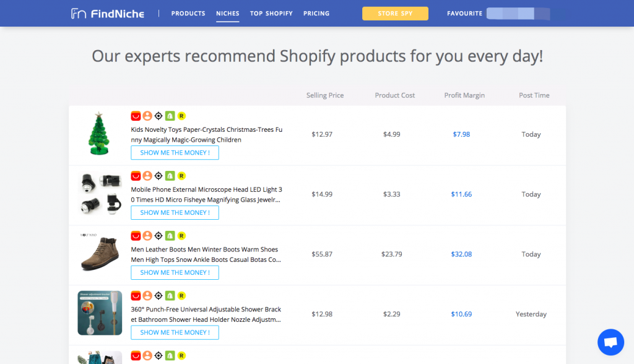Open 360° Punch-Free Shower Bracket title

(x=206, y=314)
